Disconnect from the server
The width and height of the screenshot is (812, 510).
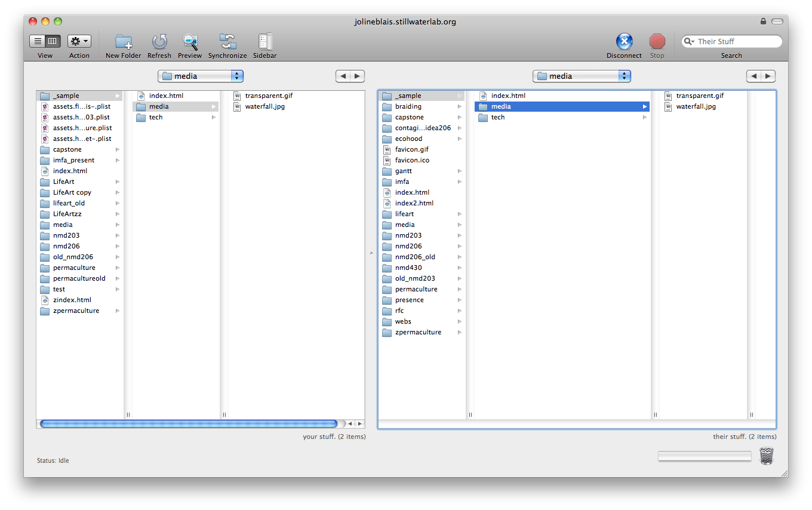tap(624, 42)
